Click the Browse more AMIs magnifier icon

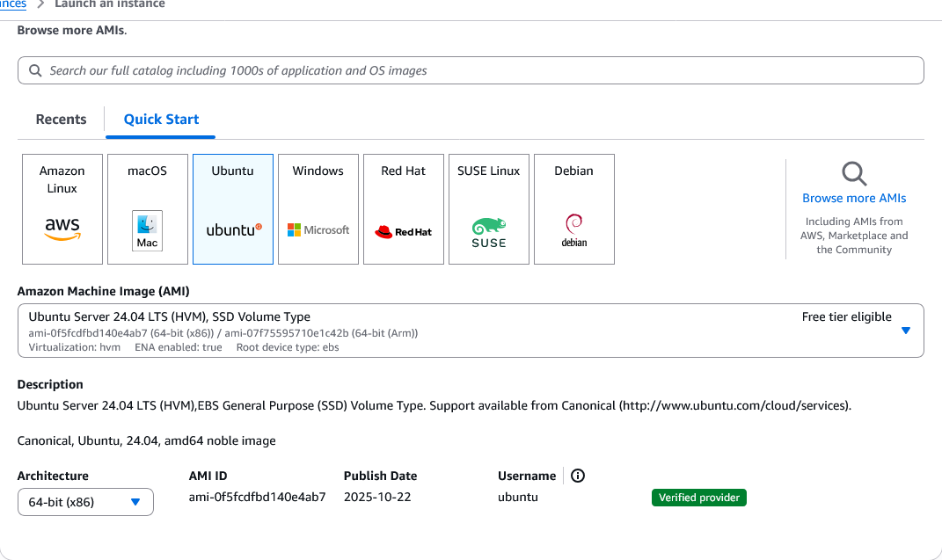coord(853,173)
